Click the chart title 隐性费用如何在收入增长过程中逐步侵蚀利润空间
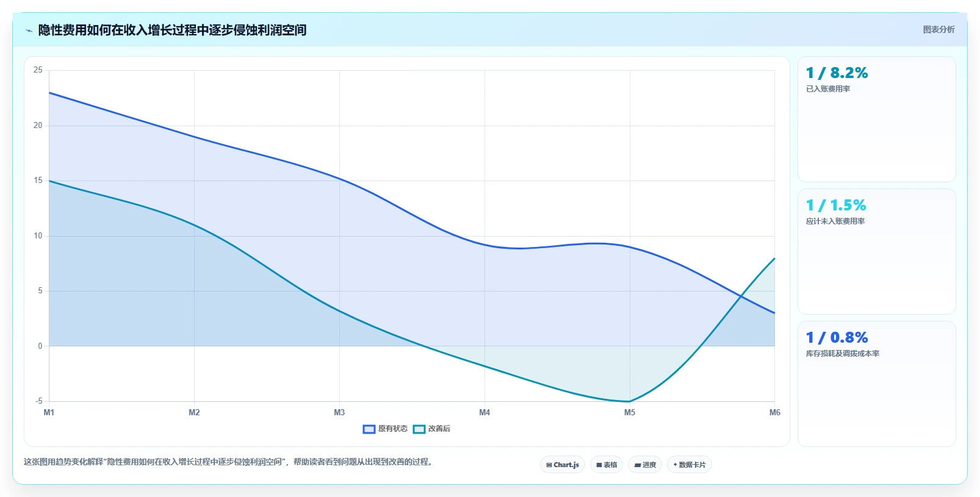Image resolution: width=980 pixels, height=497 pixels. pos(172,30)
